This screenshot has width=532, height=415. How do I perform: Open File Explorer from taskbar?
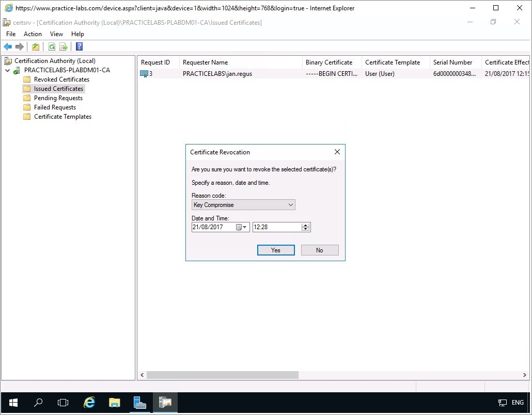click(x=114, y=403)
